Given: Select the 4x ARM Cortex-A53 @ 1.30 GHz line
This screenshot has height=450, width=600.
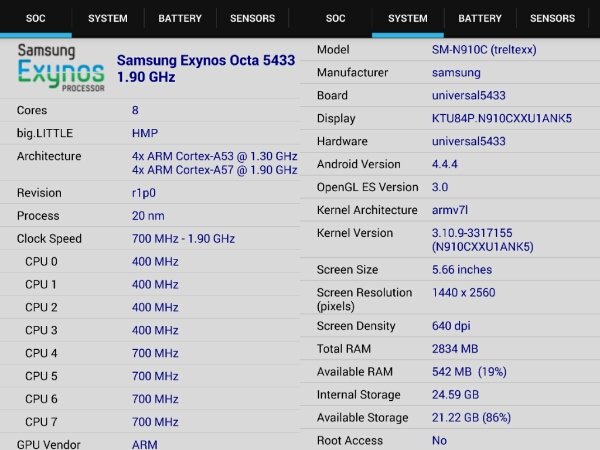Looking at the screenshot, I should pos(214,156).
